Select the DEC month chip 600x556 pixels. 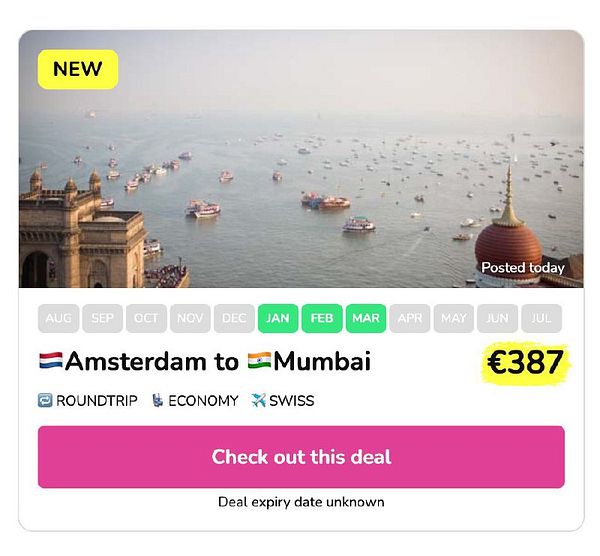pyautogui.click(x=234, y=318)
